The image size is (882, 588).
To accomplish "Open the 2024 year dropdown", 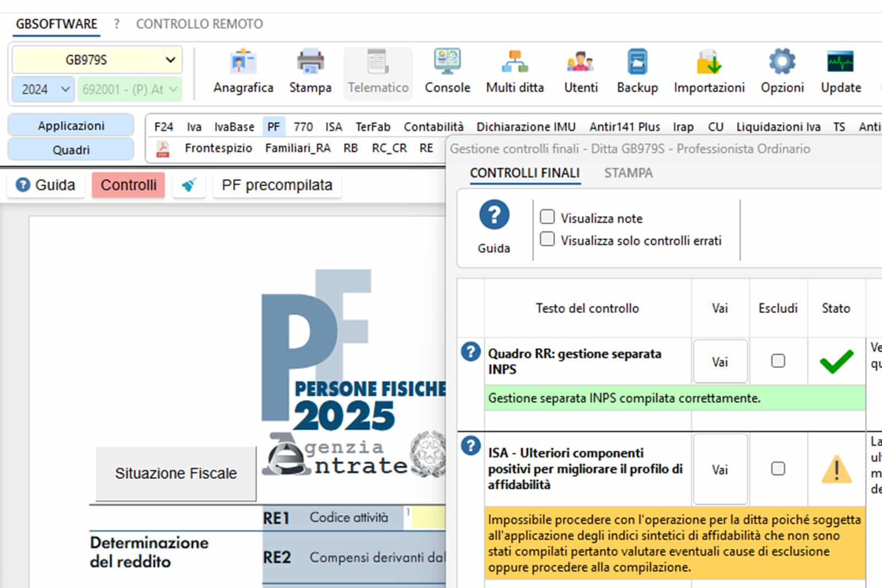I will pos(65,89).
